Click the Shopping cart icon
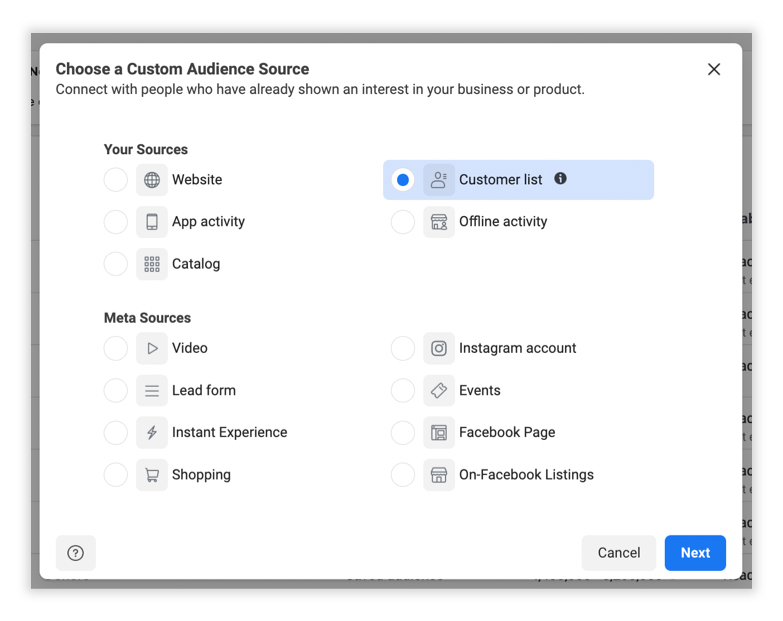This screenshot has width=783, height=621. click(x=152, y=475)
